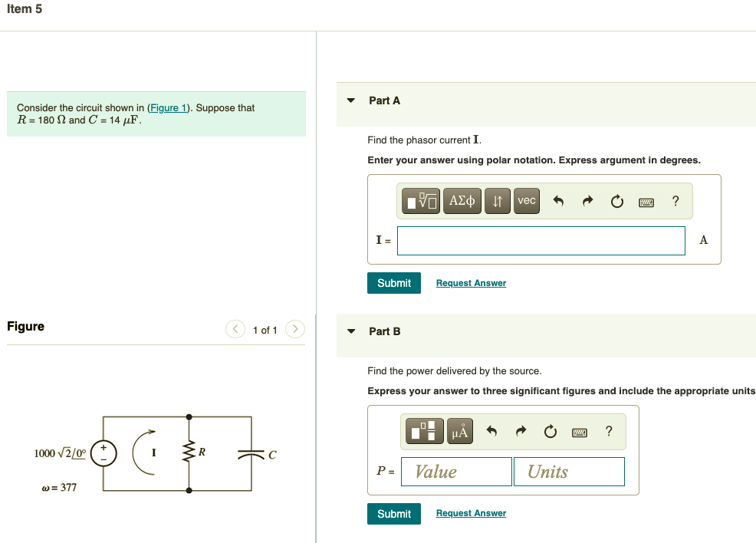756x543 pixels.
Task: Open help question mark in Part A
Action: pos(675,201)
